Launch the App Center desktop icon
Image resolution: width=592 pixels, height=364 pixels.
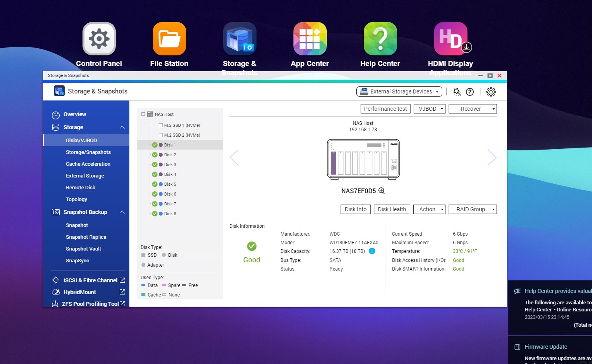click(x=310, y=39)
